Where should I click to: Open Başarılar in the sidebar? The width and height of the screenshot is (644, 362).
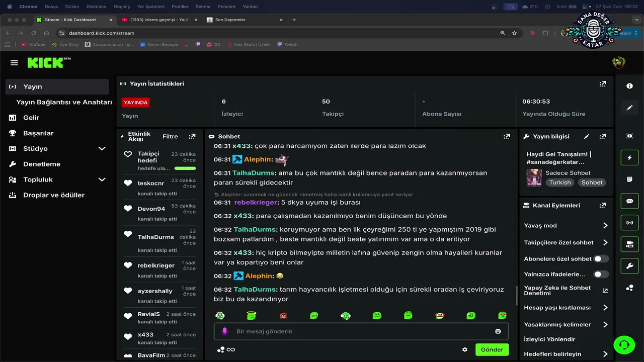(x=38, y=133)
